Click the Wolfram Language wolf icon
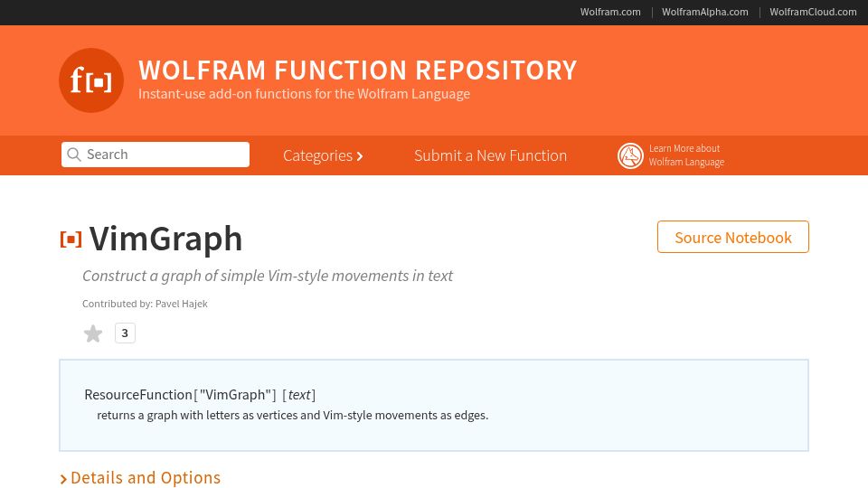Viewport: 868px width, 488px height. [630, 155]
